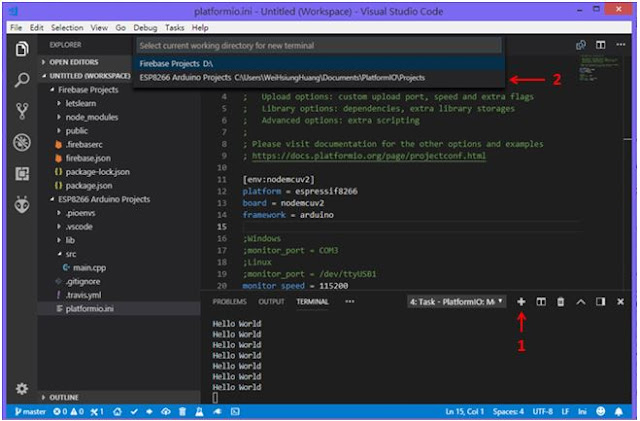
Task: Click the running tasks count indicator
Action: (x=97, y=412)
